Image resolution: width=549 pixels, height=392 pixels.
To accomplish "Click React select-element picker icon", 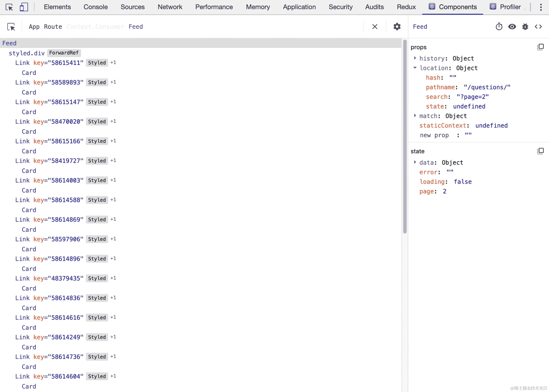I will pyautogui.click(x=11, y=27).
